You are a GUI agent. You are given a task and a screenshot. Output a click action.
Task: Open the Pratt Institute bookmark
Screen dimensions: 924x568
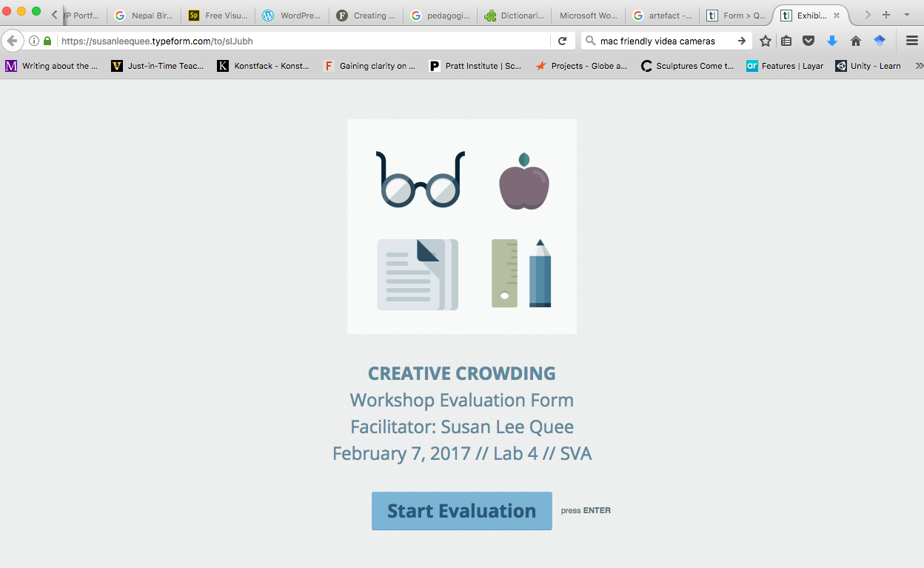pyautogui.click(x=475, y=66)
